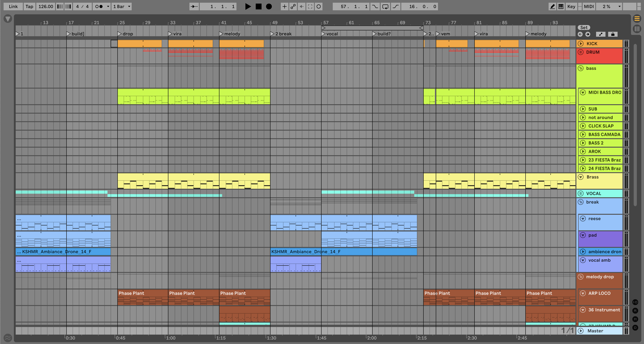Open the 1 Bar quantization dropdown
This screenshot has width=644, height=344.
coord(122,6)
